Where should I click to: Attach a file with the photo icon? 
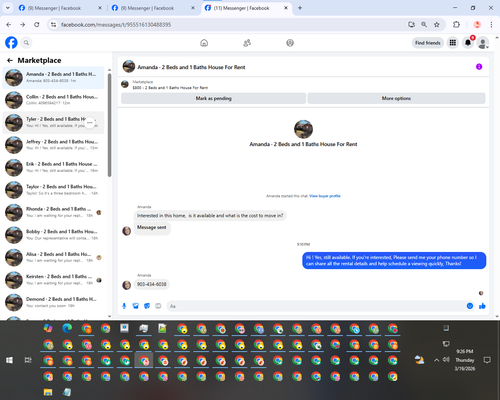point(135,306)
